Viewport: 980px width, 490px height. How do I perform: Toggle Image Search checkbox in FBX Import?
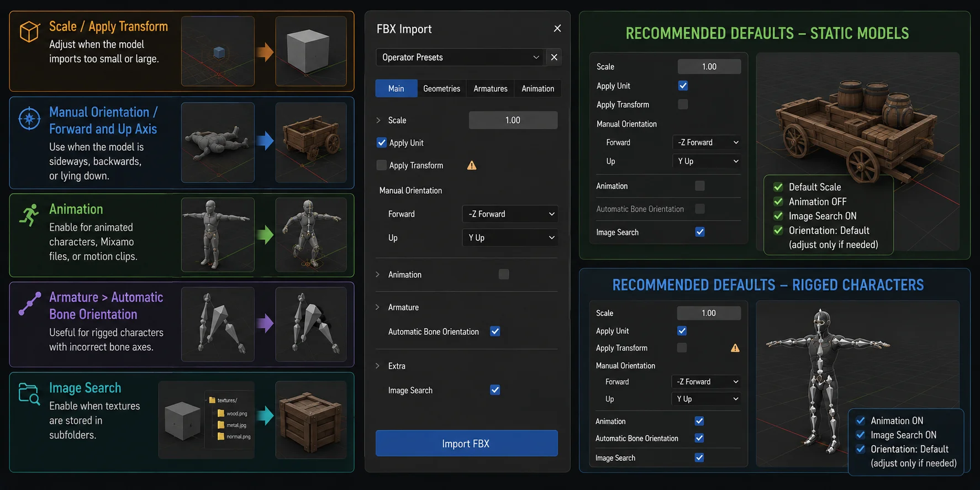[x=495, y=390]
